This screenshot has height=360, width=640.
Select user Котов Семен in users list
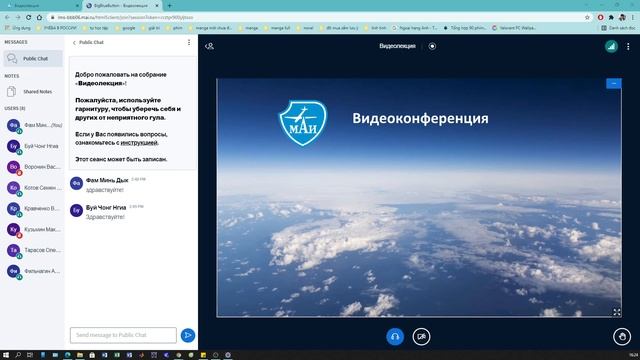(x=34, y=188)
